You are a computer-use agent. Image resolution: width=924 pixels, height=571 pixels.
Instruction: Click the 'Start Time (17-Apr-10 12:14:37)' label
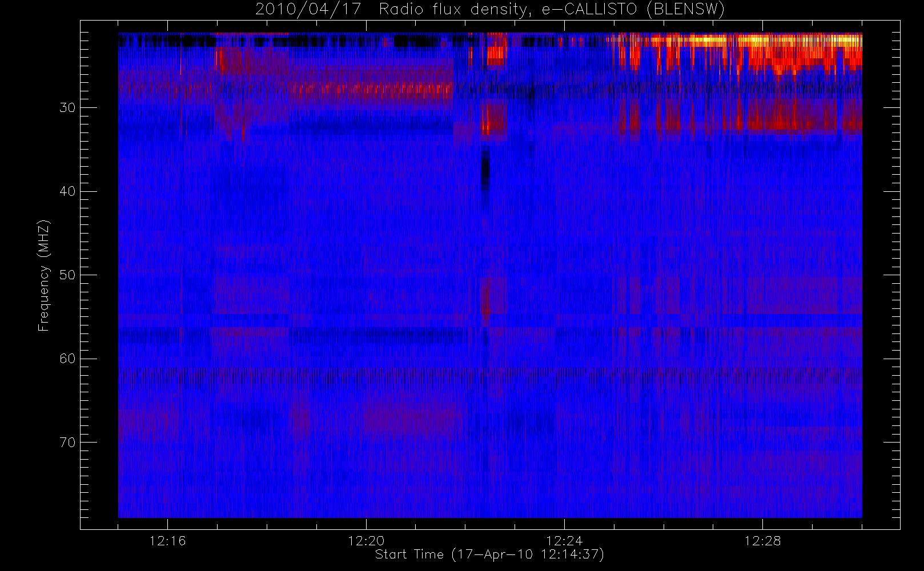click(489, 554)
